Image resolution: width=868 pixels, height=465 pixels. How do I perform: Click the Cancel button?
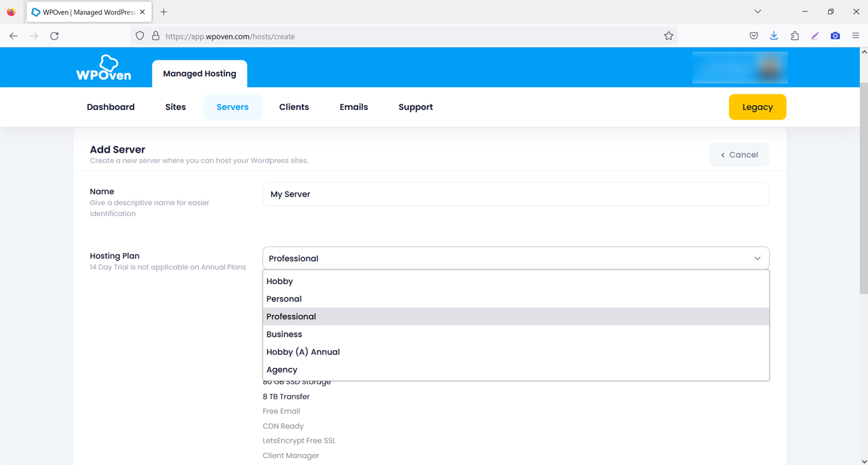739,155
